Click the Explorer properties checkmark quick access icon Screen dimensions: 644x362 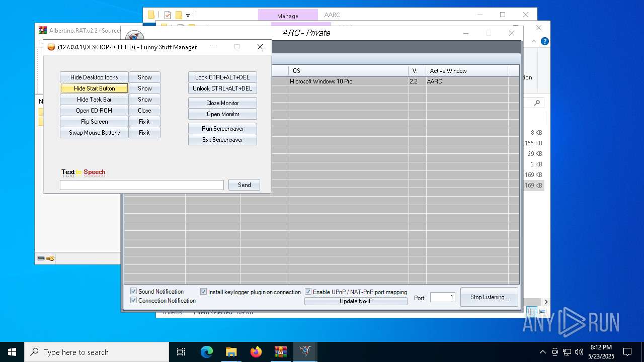[168, 15]
